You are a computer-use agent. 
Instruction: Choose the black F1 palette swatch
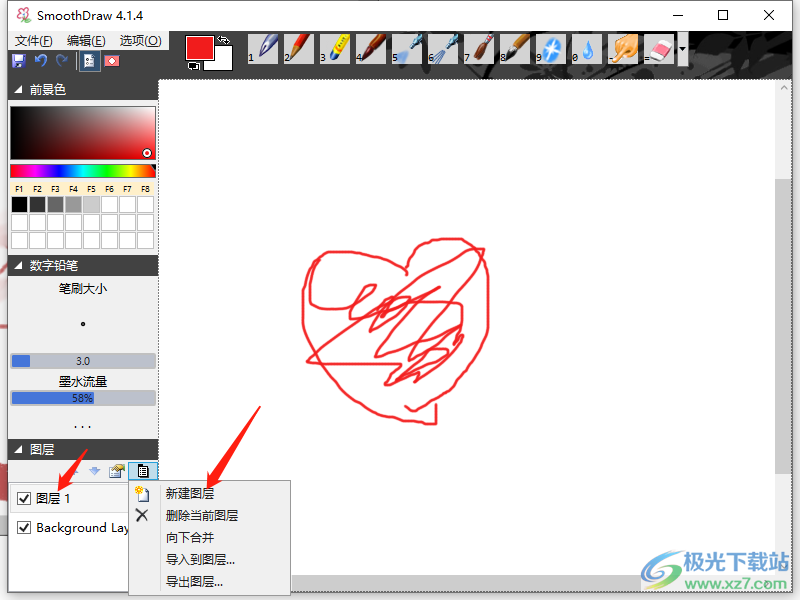(x=19, y=205)
